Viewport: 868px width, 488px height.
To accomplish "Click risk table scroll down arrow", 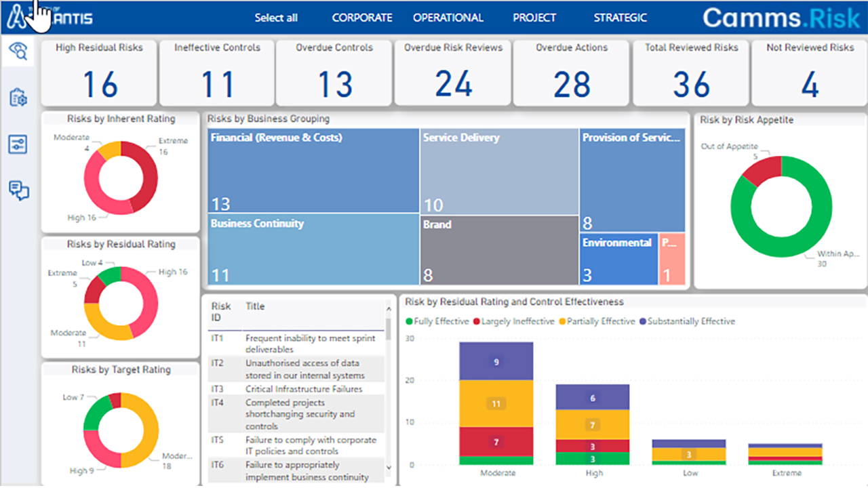I will tap(389, 468).
